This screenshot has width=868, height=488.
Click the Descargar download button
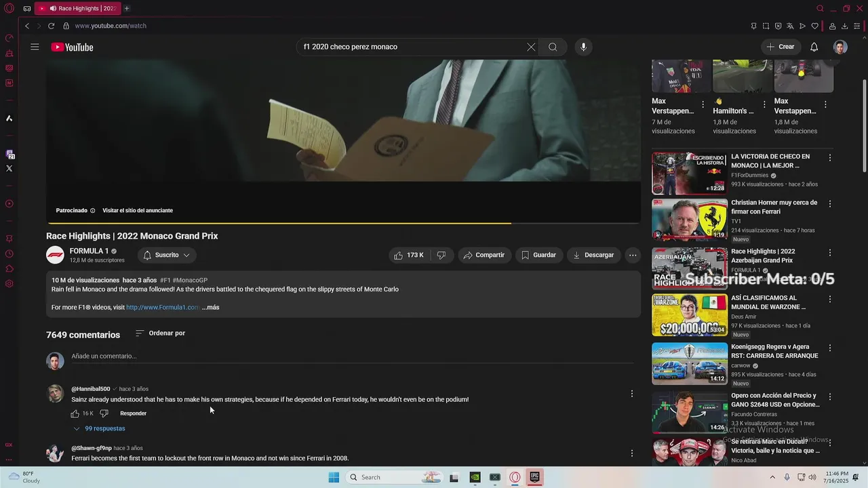click(x=593, y=255)
